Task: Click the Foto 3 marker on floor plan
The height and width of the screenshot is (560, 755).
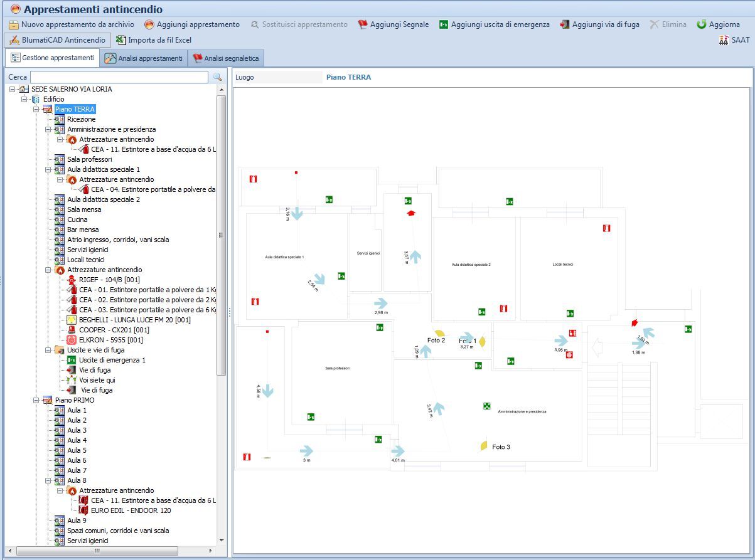Action: pos(484,446)
